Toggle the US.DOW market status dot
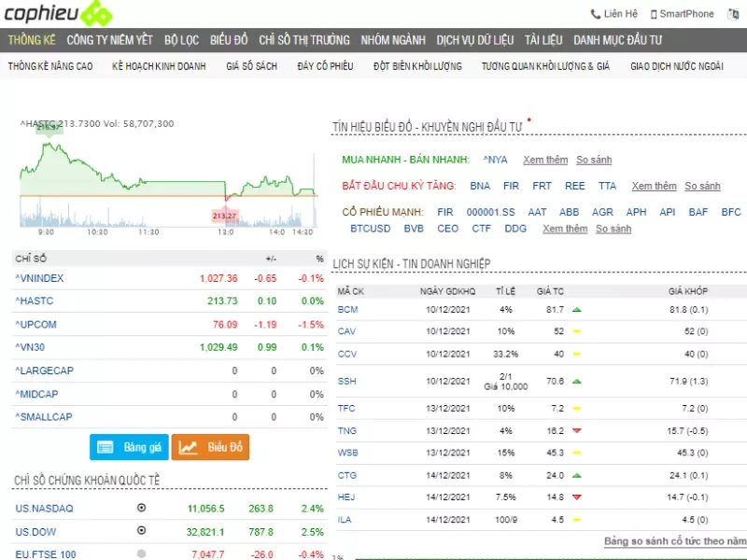 tap(141, 531)
